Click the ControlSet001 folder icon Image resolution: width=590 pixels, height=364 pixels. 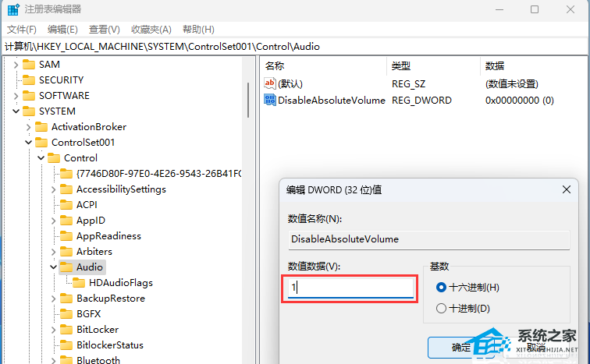[x=41, y=143]
